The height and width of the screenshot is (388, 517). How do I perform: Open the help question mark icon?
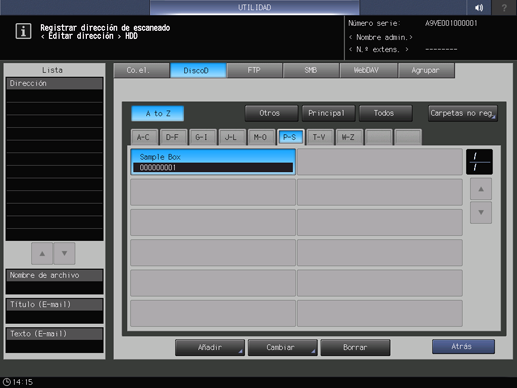tap(504, 7)
